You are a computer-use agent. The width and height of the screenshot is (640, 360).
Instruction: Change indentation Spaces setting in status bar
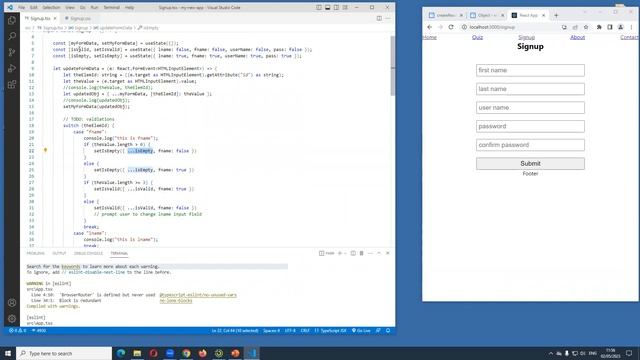(x=271, y=331)
